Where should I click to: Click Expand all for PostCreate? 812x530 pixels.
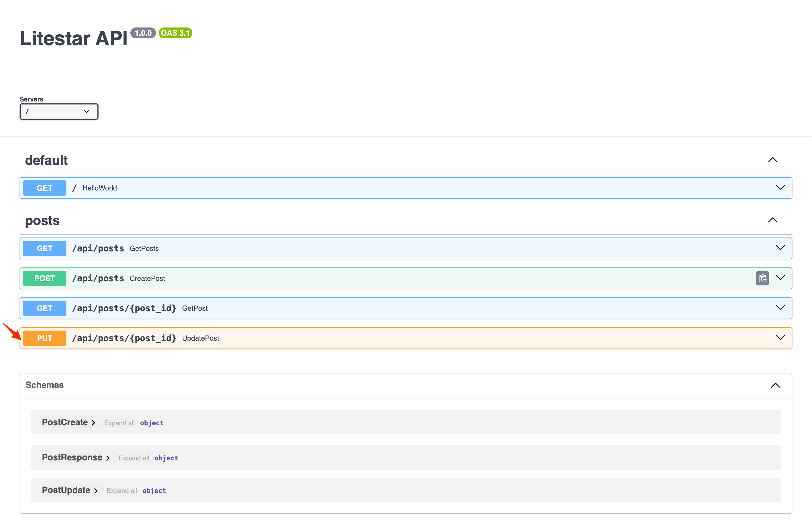pyautogui.click(x=119, y=423)
